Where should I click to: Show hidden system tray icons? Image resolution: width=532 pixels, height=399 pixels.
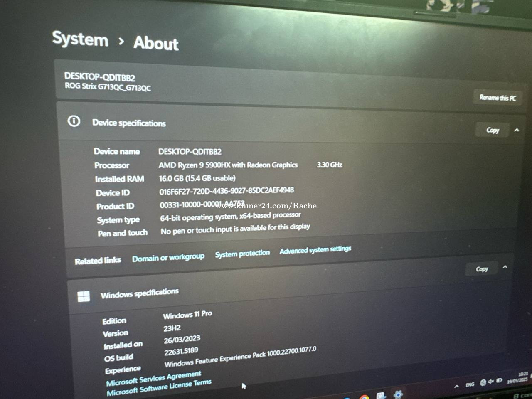click(x=456, y=386)
